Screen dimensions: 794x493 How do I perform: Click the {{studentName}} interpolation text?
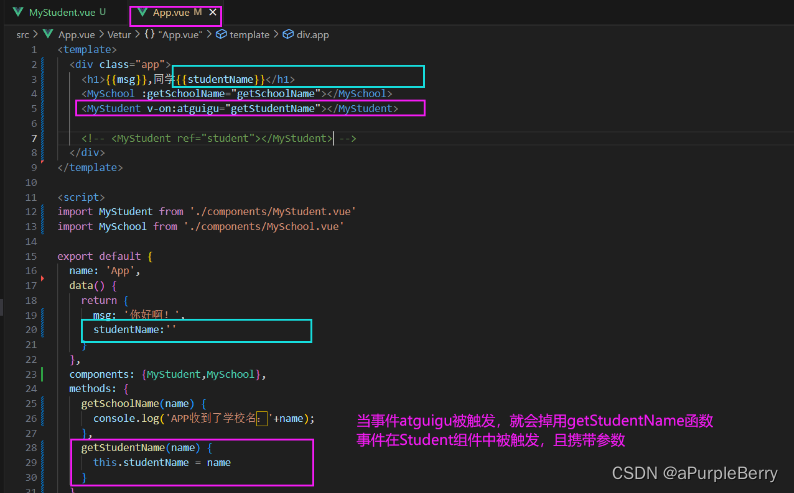pos(221,79)
